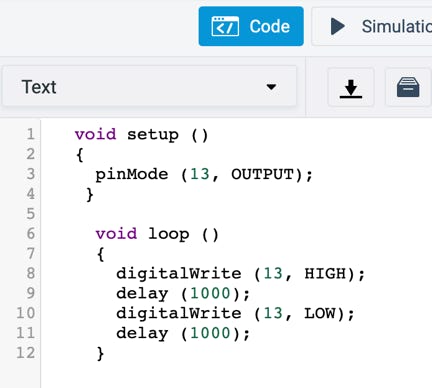Click the pinMode (13, OUTPUT) line
The height and width of the screenshot is (388, 432).
(x=204, y=175)
